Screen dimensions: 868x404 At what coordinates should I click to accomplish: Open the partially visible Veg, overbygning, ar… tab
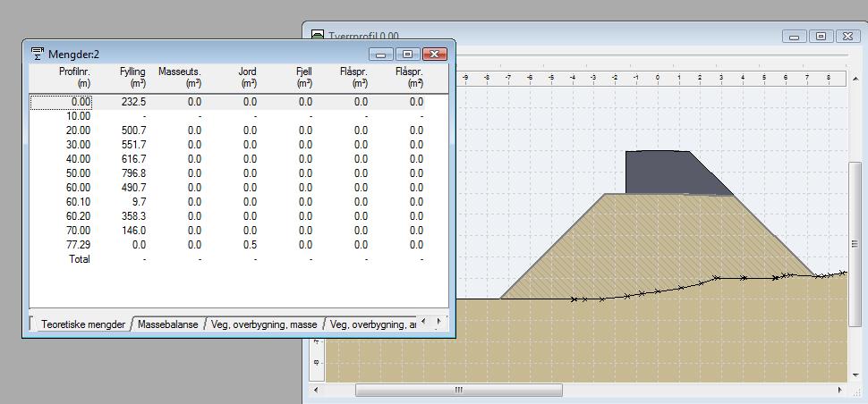pyautogui.click(x=373, y=324)
